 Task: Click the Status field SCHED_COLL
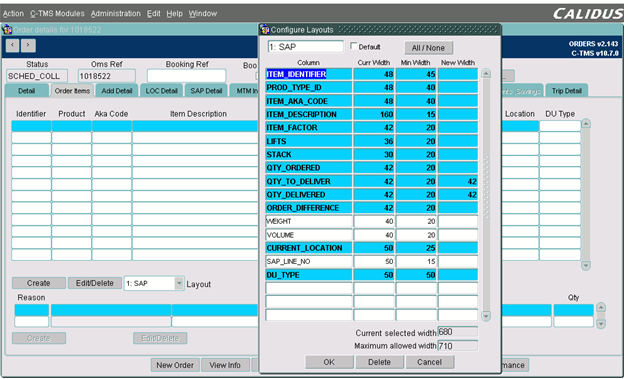37,76
